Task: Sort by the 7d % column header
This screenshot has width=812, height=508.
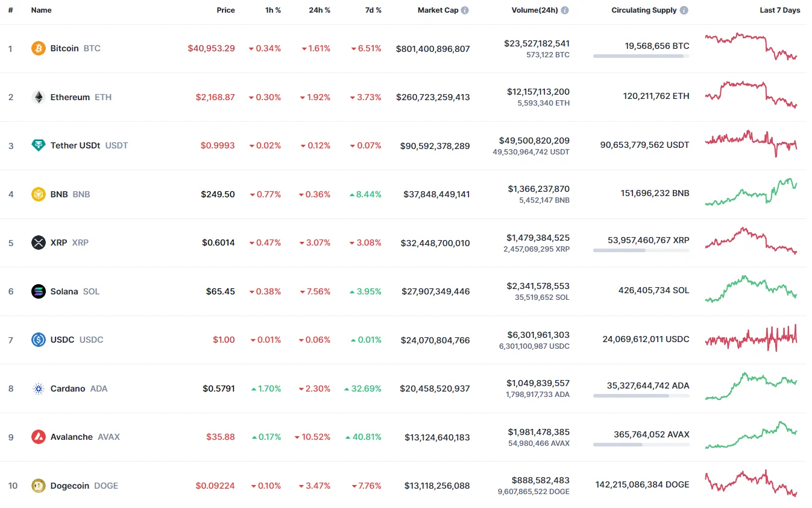Action: [x=373, y=10]
